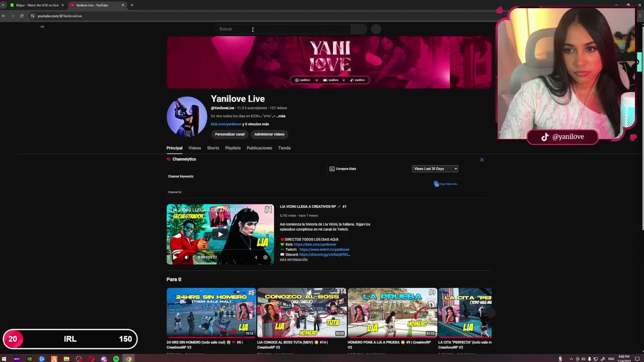
Task: Open the 'CONOZCO AL BOSS' #14 video thumbnail
Action: click(x=302, y=313)
